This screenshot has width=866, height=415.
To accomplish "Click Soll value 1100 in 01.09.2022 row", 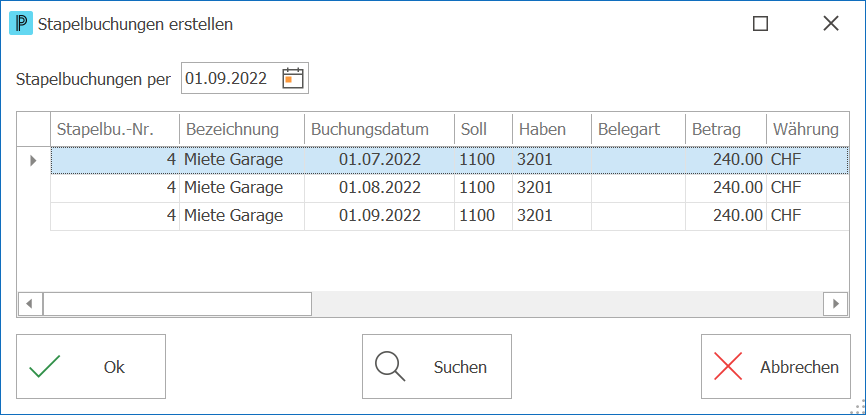I will click(477, 216).
